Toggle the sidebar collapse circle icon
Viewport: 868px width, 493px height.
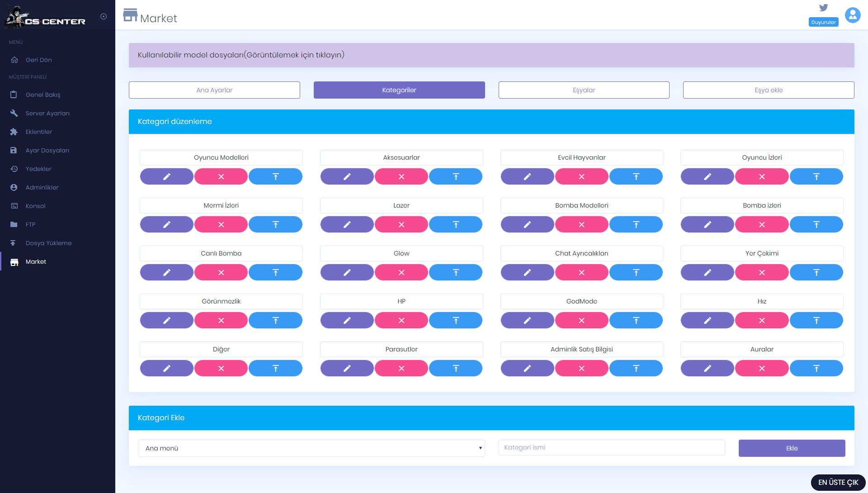coord(104,17)
